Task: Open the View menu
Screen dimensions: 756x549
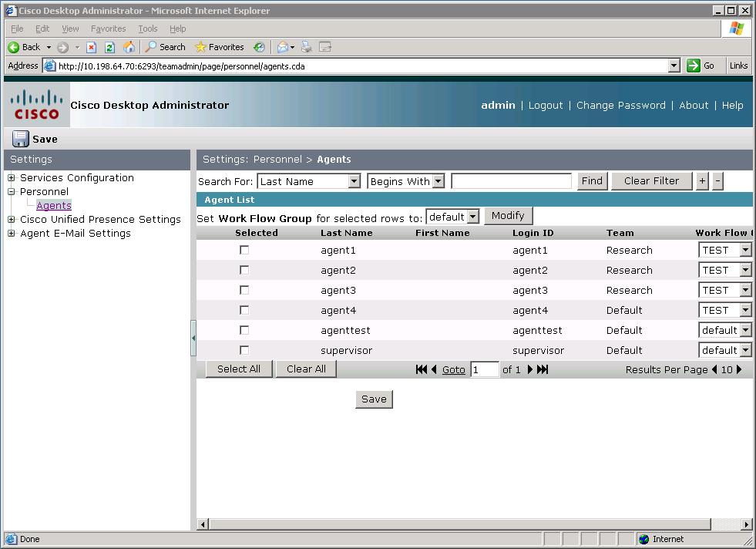Action: click(70, 29)
